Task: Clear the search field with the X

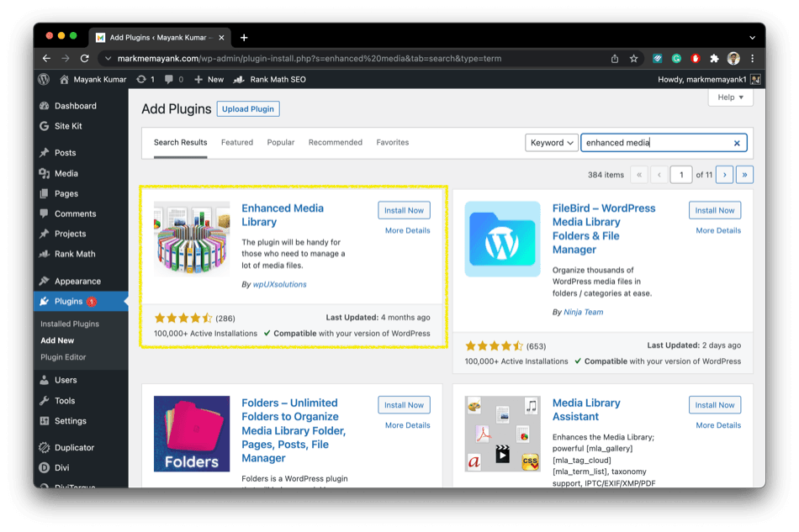Action: pos(736,143)
